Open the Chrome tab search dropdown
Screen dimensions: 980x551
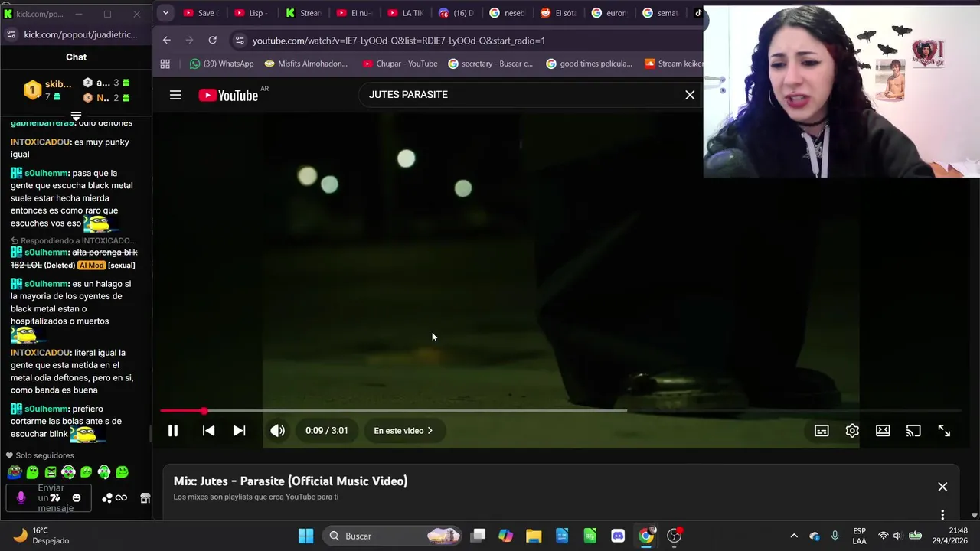pos(165,13)
